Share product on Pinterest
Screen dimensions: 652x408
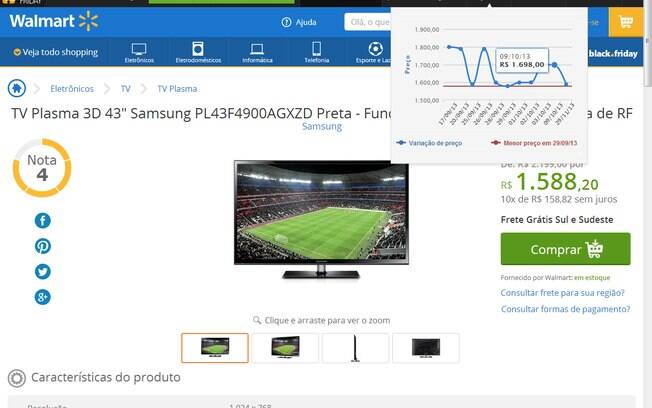pyautogui.click(x=42, y=246)
